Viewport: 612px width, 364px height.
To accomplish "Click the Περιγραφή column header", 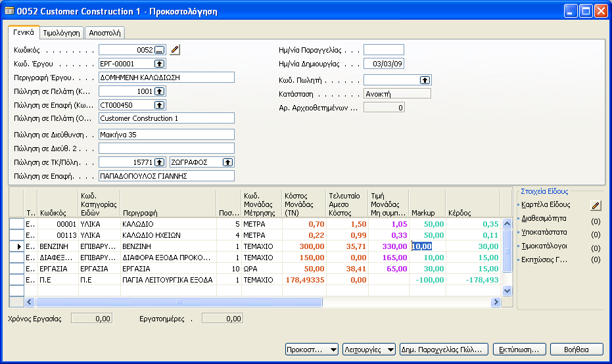I will [168, 204].
